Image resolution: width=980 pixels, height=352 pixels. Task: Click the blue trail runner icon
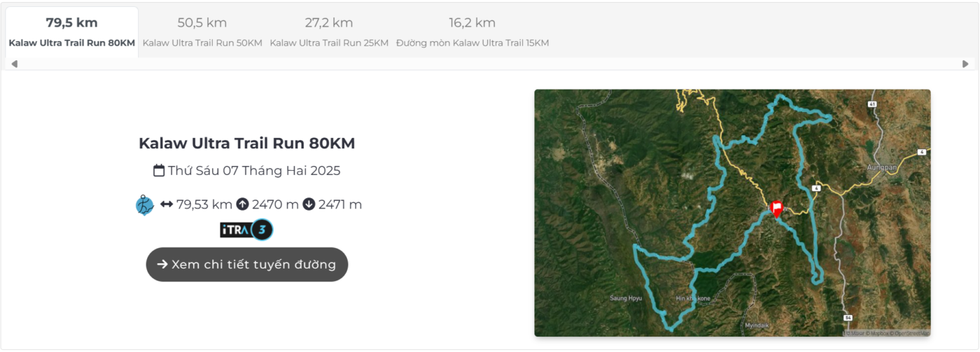point(144,205)
